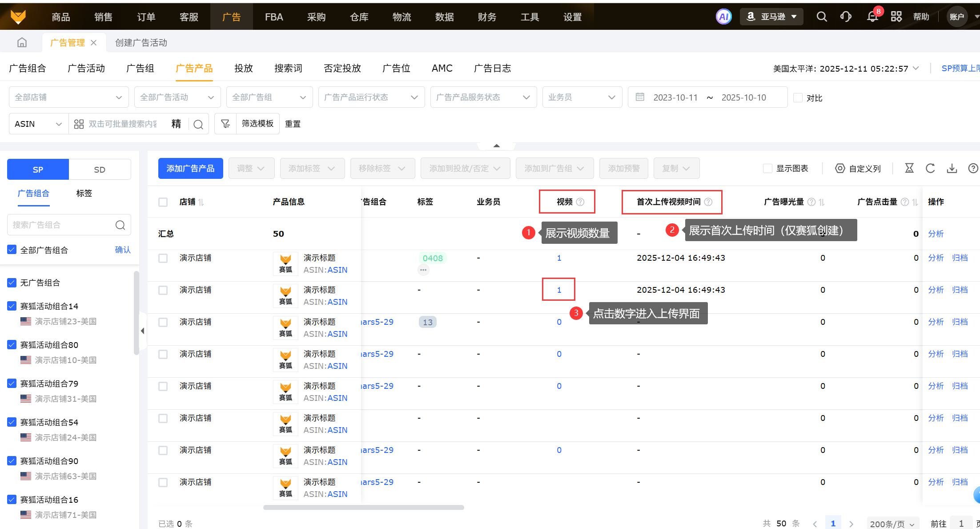Click the filter funnel icon
The width and height of the screenshot is (980, 529).
tap(225, 124)
